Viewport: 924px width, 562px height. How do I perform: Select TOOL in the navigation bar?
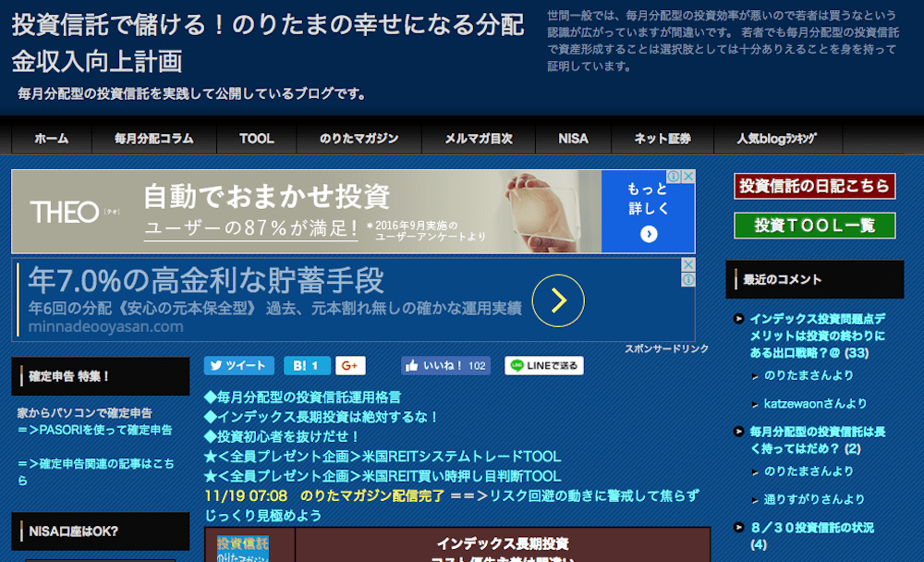click(x=257, y=139)
